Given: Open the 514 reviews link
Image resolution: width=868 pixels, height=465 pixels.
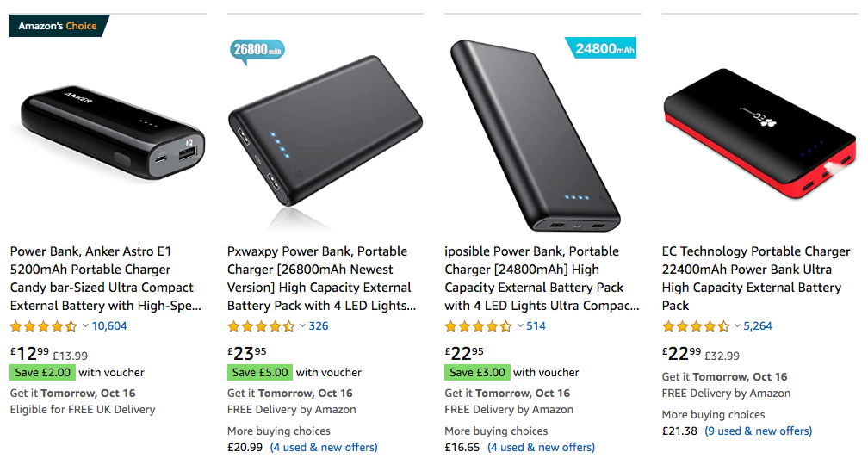Looking at the screenshot, I should (536, 326).
